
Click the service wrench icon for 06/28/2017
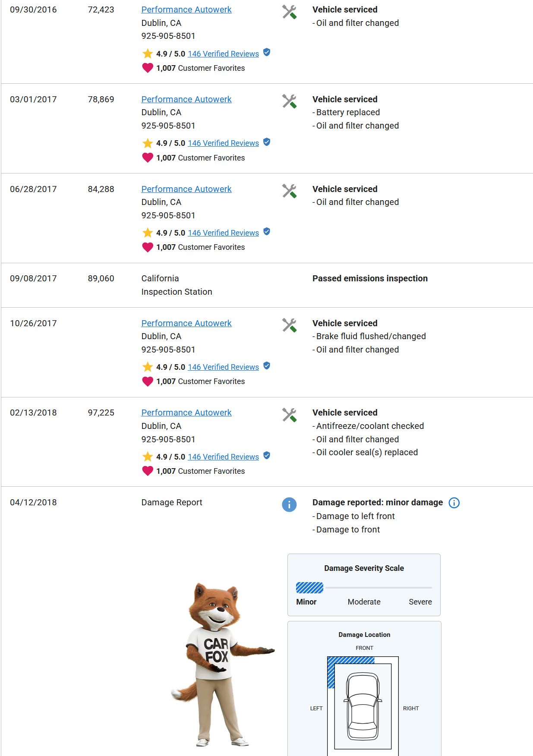point(289,191)
